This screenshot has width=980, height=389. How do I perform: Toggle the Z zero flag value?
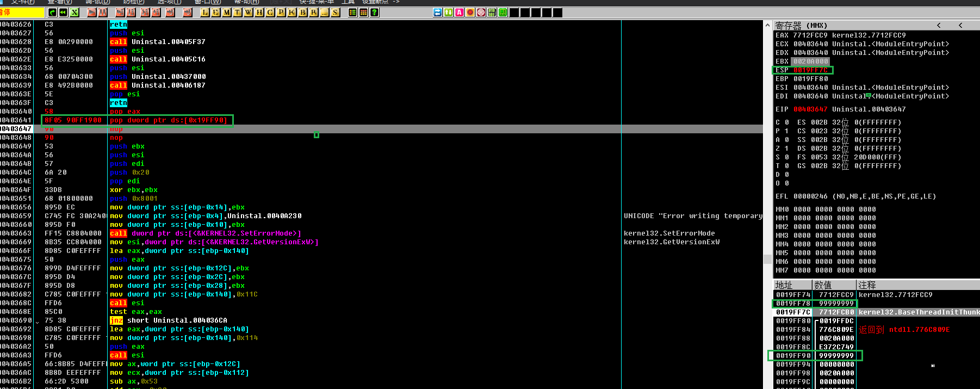click(x=787, y=149)
